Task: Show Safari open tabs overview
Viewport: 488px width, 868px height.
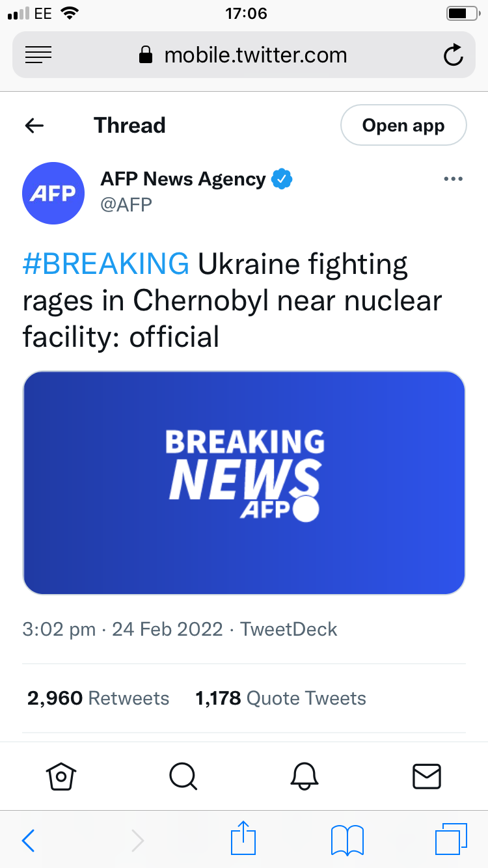Action: [x=451, y=839]
